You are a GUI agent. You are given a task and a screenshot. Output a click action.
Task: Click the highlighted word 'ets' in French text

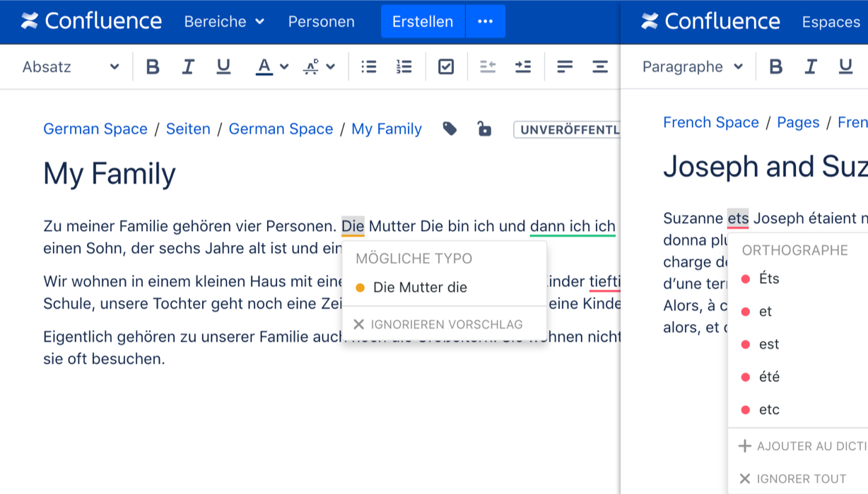coord(738,218)
